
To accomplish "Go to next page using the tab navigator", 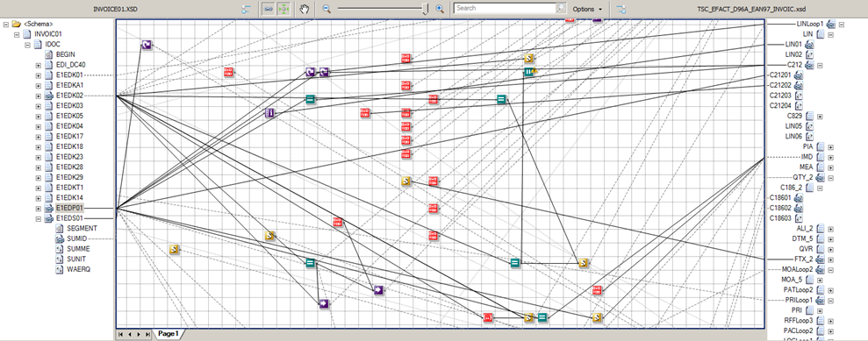I will coord(139,334).
